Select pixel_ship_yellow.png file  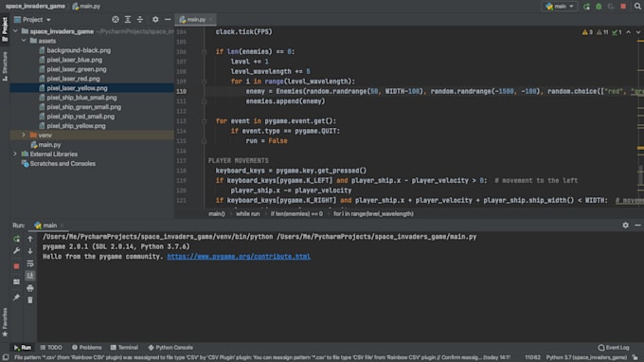76,126
